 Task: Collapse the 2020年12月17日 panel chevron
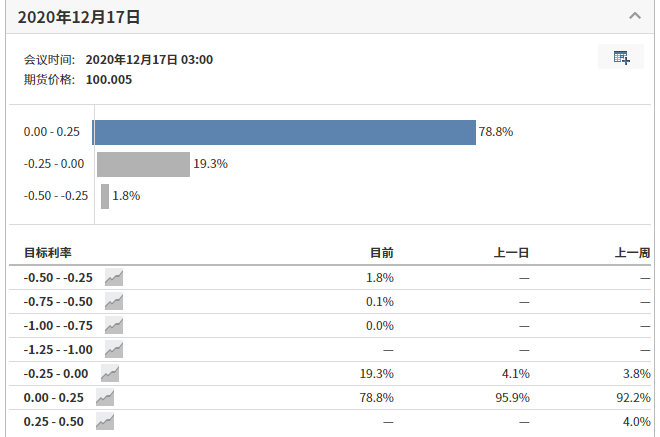coord(634,16)
